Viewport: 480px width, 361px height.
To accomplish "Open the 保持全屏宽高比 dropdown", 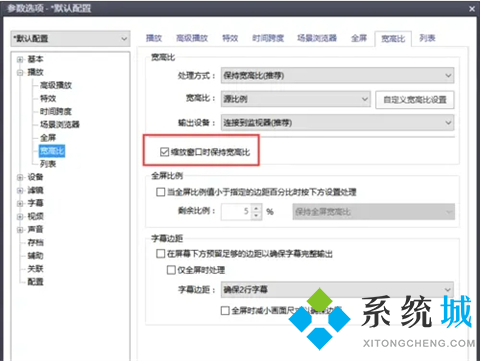I will coord(374,212).
